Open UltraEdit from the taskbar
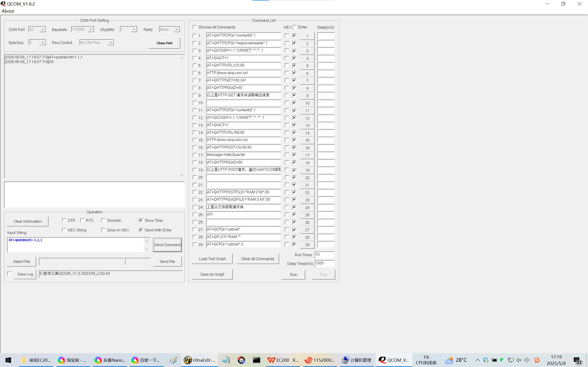This screenshot has width=588, height=367. (x=199, y=360)
